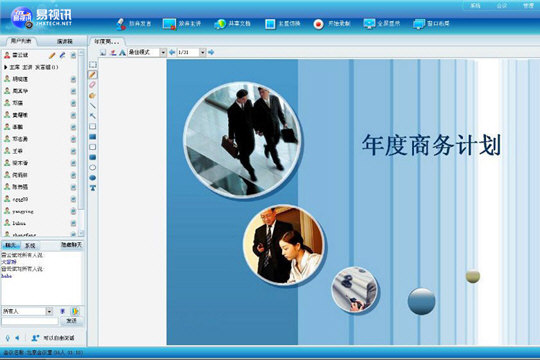Toggle the microphone icon at bottom left

pyautogui.click(x=8, y=338)
